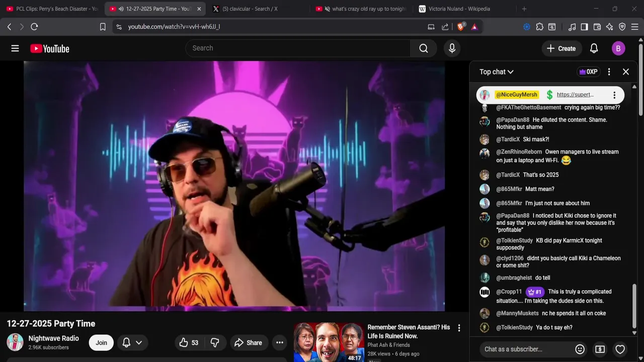Reload the current page
This screenshot has height=362, width=644.
pos(34,27)
